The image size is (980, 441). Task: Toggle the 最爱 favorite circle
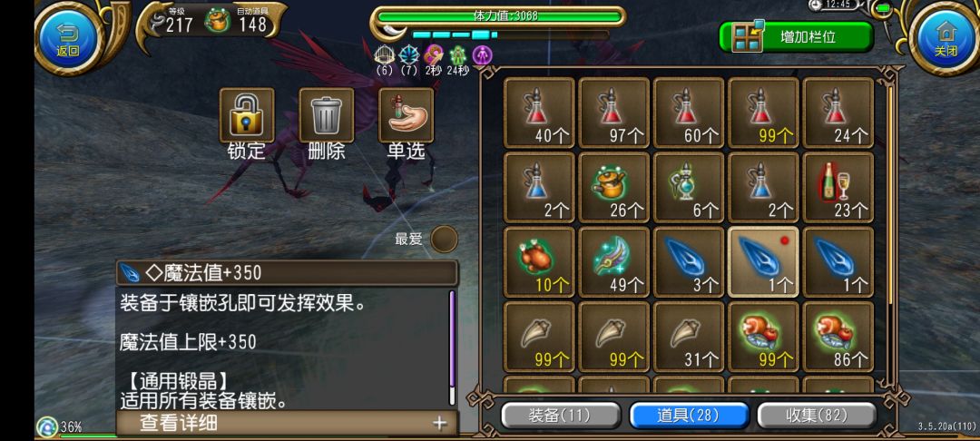click(444, 240)
